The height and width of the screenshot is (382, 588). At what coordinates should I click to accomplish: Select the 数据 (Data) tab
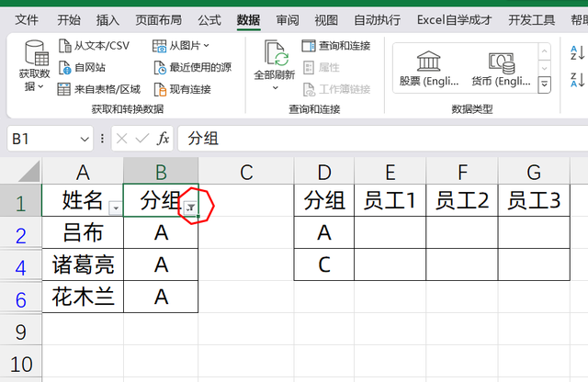pyautogui.click(x=248, y=20)
